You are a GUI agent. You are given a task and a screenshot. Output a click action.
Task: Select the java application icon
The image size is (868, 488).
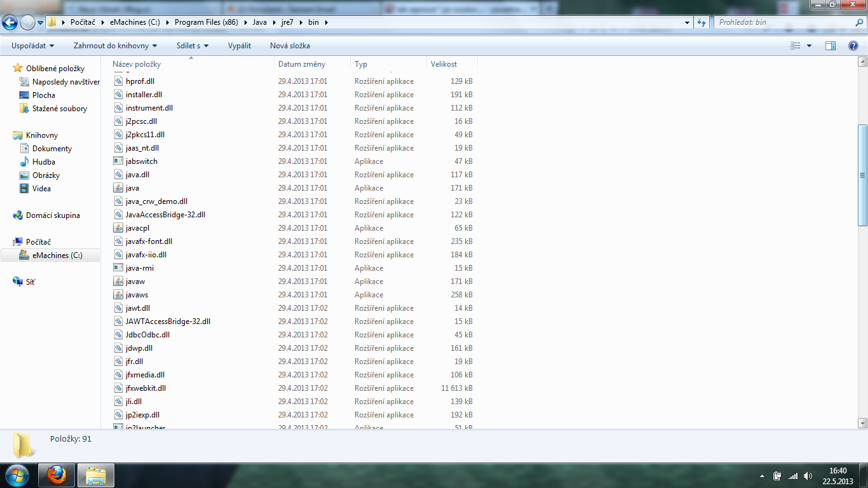click(x=118, y=188)
